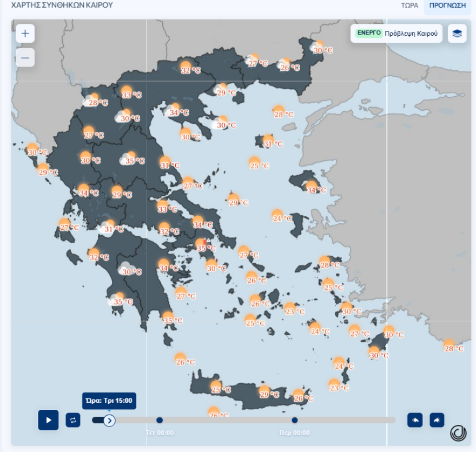The height and width of the screenshot is (452, 476).
Task: Select the 29 °C marker in central Crete
Action: 264,391
